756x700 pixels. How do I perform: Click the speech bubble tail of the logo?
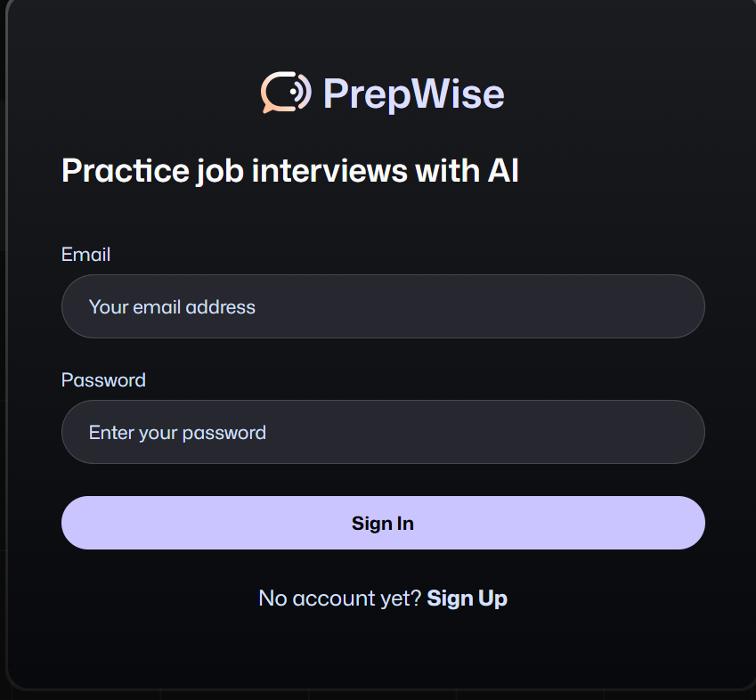coord(267,109)
